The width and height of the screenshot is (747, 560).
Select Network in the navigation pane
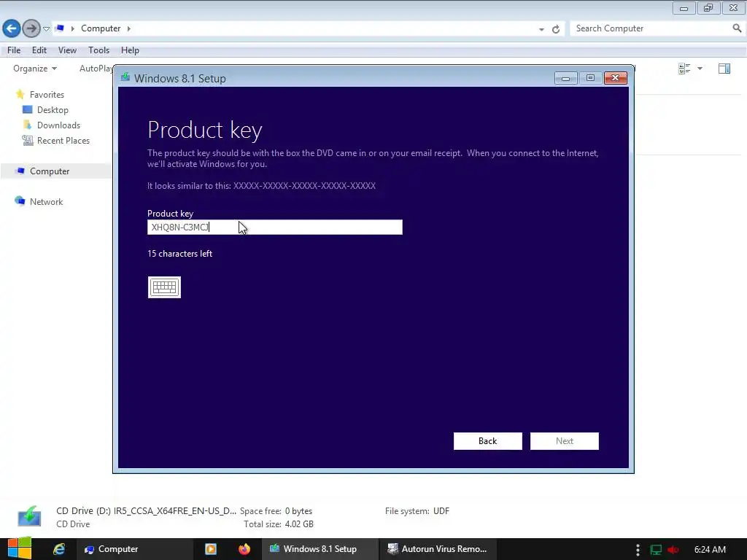tap(46, 201)
